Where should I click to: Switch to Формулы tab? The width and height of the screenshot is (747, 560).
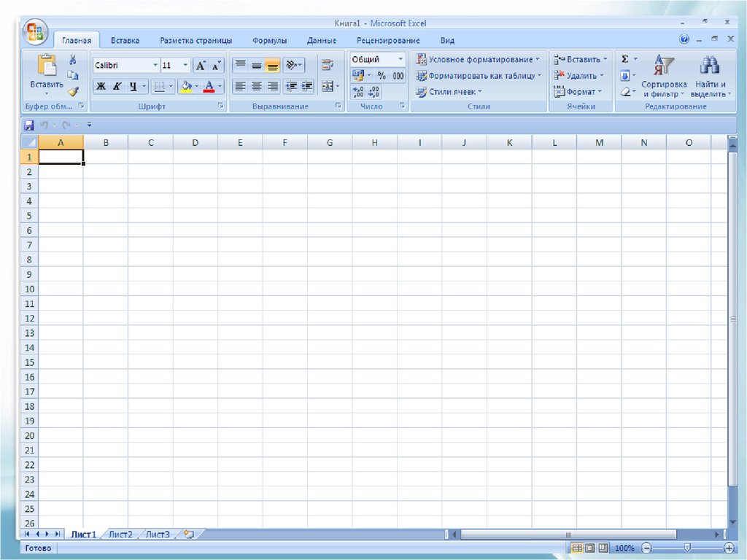click(x=270, y=41)
